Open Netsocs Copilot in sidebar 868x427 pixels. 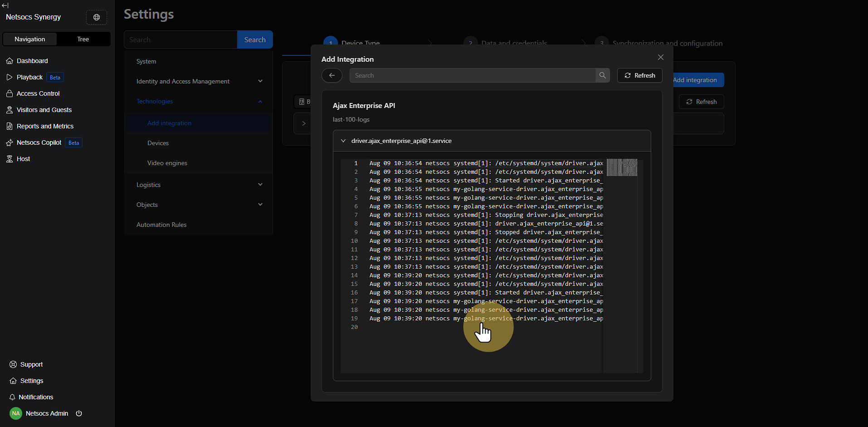coord(39,142)
